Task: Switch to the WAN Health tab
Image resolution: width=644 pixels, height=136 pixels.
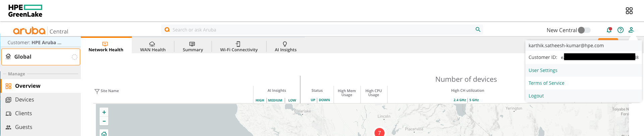Action: [153, 46]
